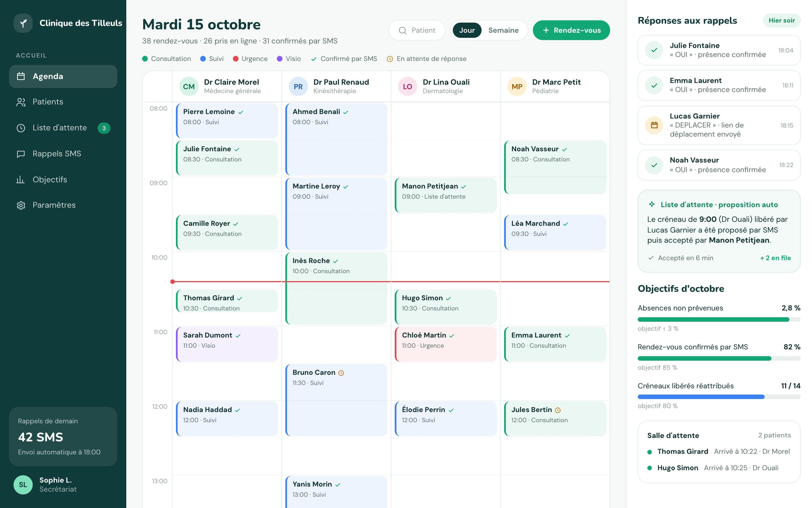Screen dimensions: 812x508
Task: Click check icon next to Chloé Martin
Action: click(x=452, y=336)
